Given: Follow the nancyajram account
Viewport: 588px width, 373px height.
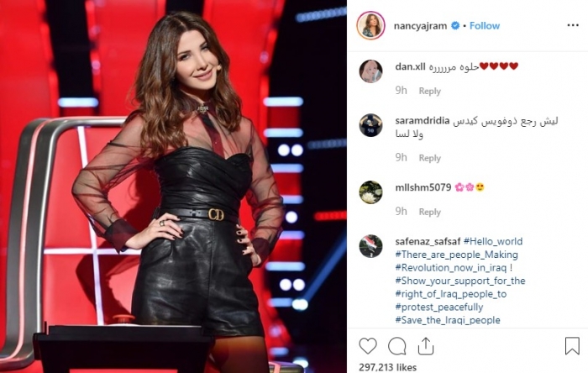Looking at the screenshot, I should (x=485, y=25).
